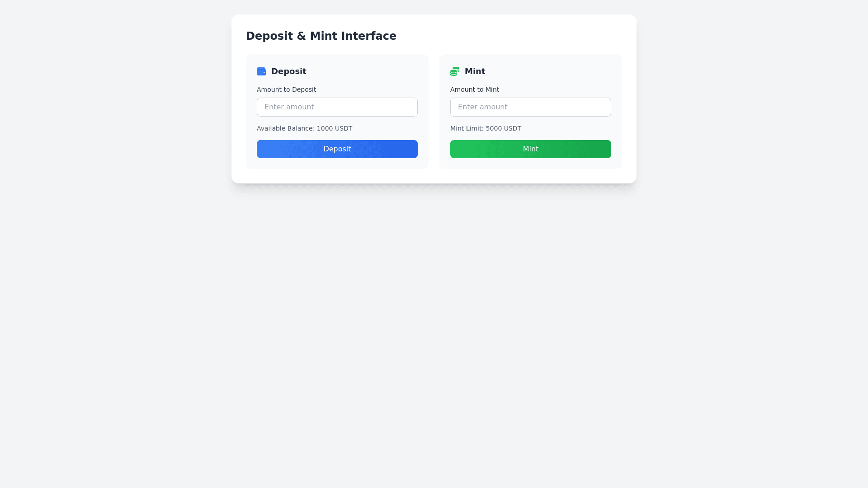Click empty space below the green Mint button

(530, 164)
